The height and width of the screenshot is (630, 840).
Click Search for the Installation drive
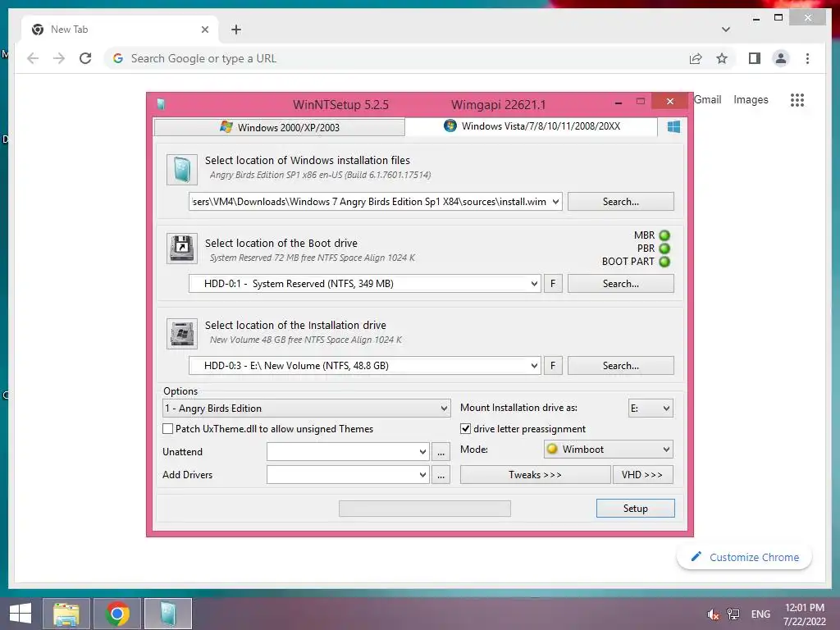[620, 365]
